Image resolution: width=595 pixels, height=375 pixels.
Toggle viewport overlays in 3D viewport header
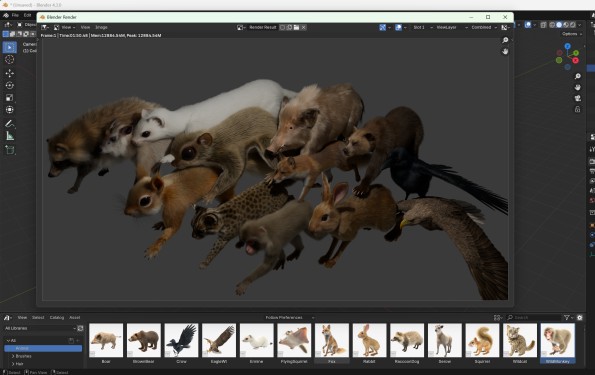528,25
